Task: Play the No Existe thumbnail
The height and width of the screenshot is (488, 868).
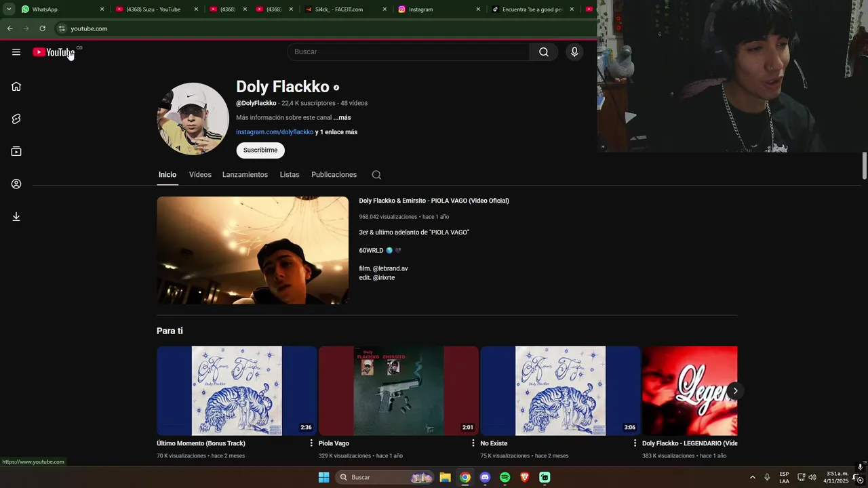Action: point(560,390)
